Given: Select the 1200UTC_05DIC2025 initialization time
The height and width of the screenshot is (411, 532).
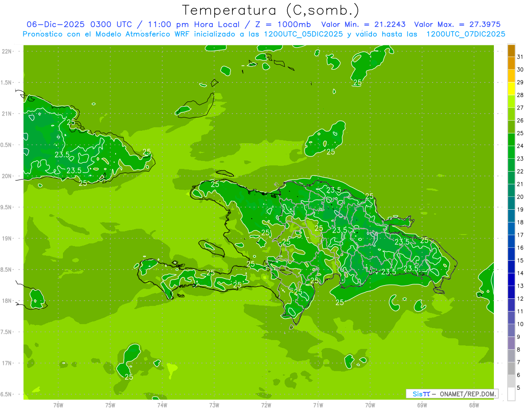Looking at the screenshot, I should [303, 34].
